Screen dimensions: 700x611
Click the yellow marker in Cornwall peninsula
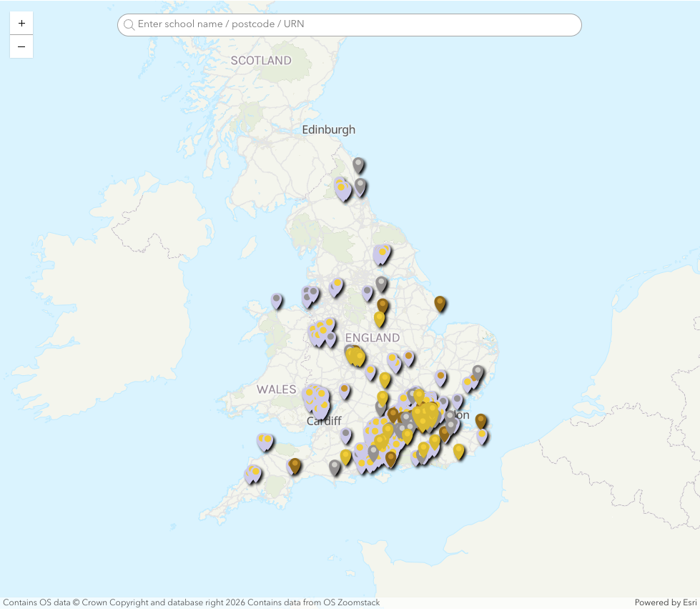point(255,470)
